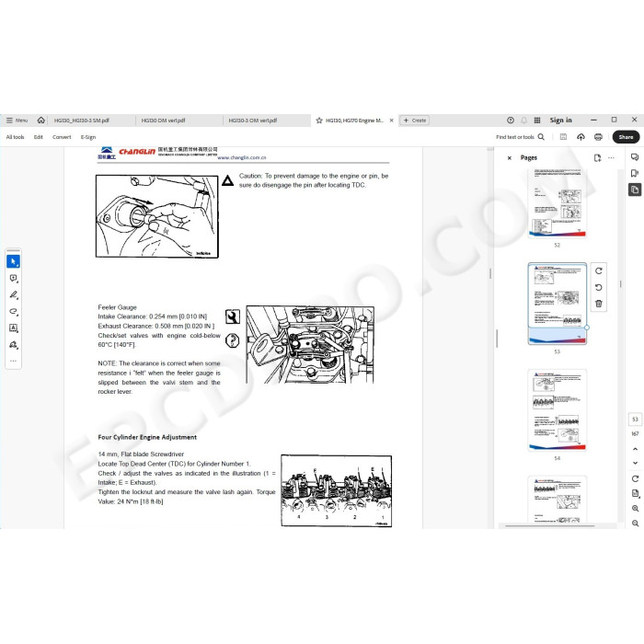Open the All tools menu
644x644 pixels.
pos(16,137)
